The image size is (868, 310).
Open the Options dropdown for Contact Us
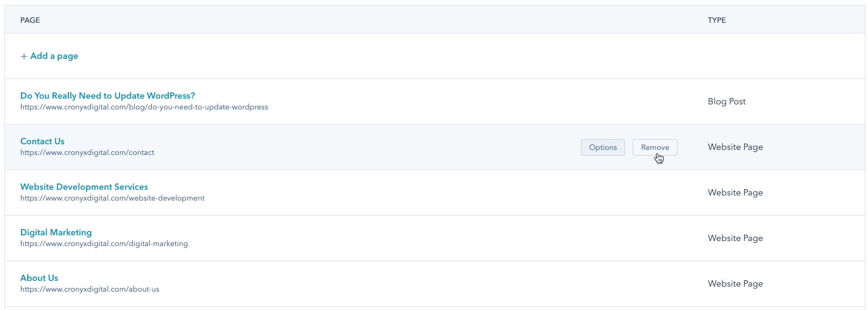[602, 147]
